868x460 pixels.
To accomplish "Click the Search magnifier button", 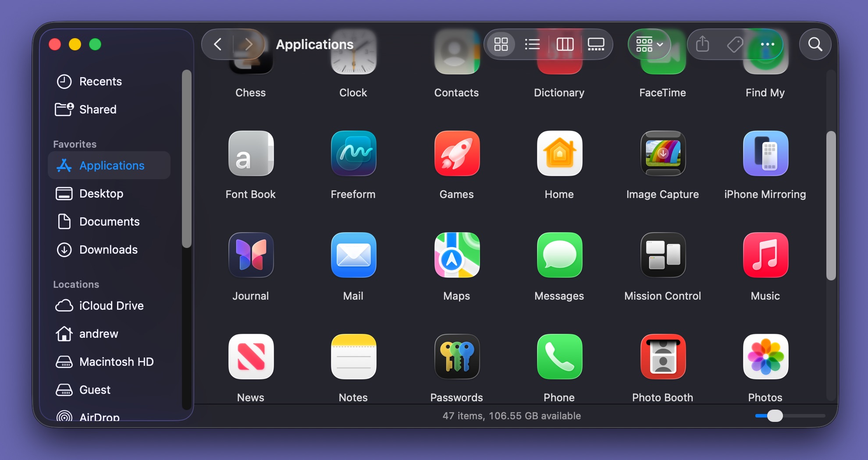I will (815, 44).
